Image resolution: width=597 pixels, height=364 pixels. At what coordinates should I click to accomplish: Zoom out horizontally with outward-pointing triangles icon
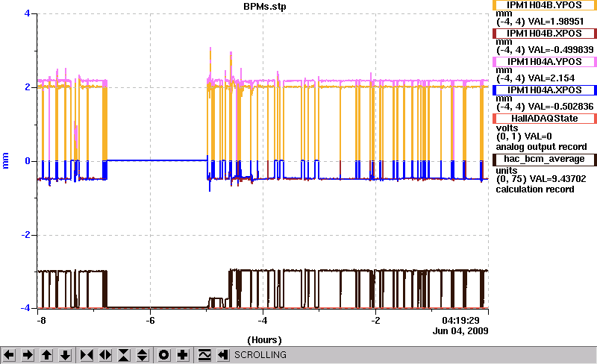click(x=105, y=355)
